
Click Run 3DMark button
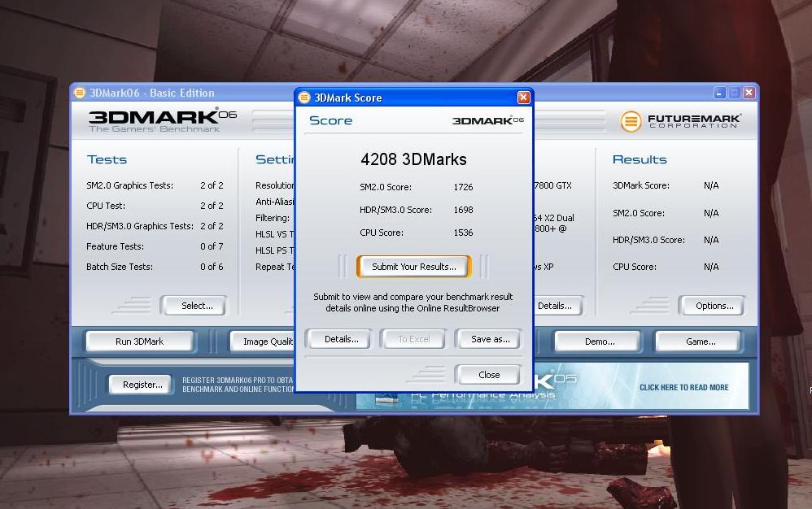coord(139,342)
